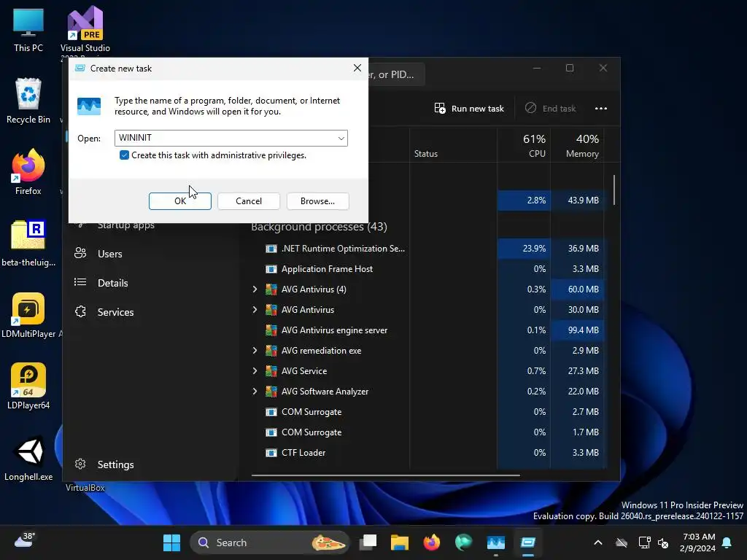Open the dropdown arrow in Open field
The image size is (747, 560).
(341, 138)
